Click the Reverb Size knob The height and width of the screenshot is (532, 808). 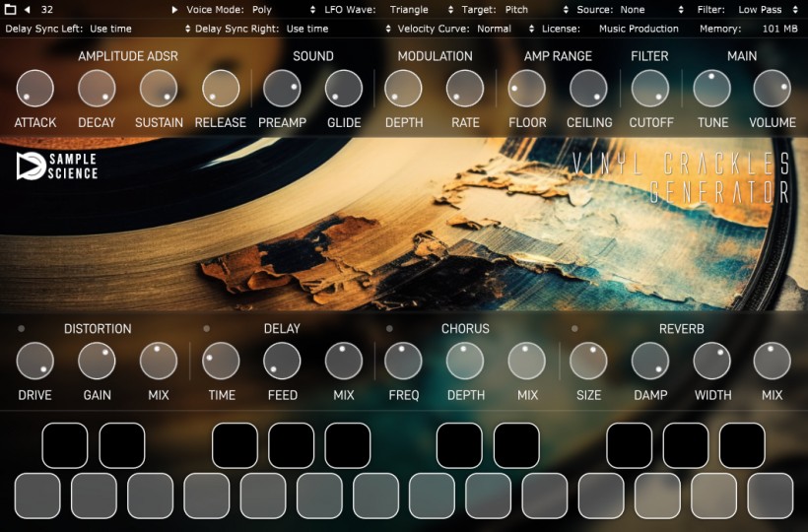click(x=588, y=362)
